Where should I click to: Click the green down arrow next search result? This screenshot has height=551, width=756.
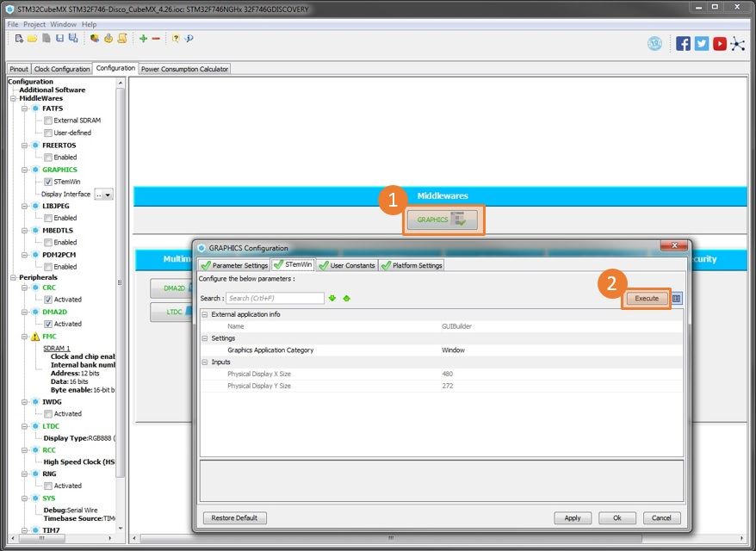point(332,299)
